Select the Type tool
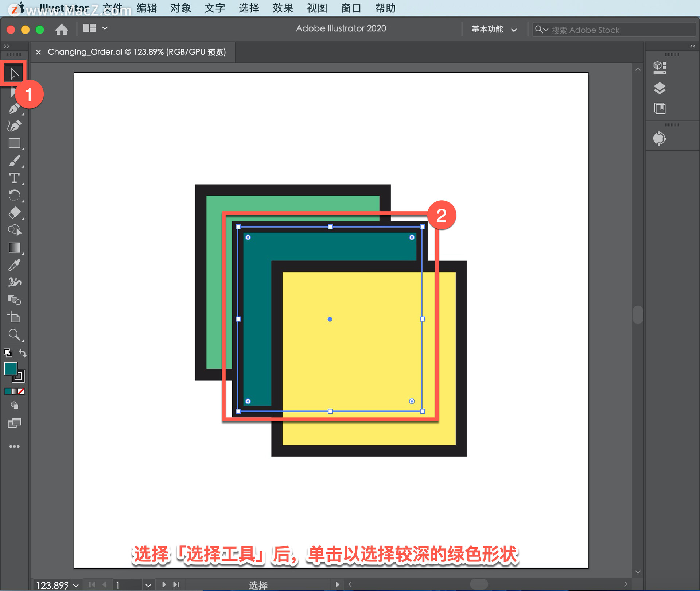Screen dimensions: 700x591 click(x=14, y=178)
